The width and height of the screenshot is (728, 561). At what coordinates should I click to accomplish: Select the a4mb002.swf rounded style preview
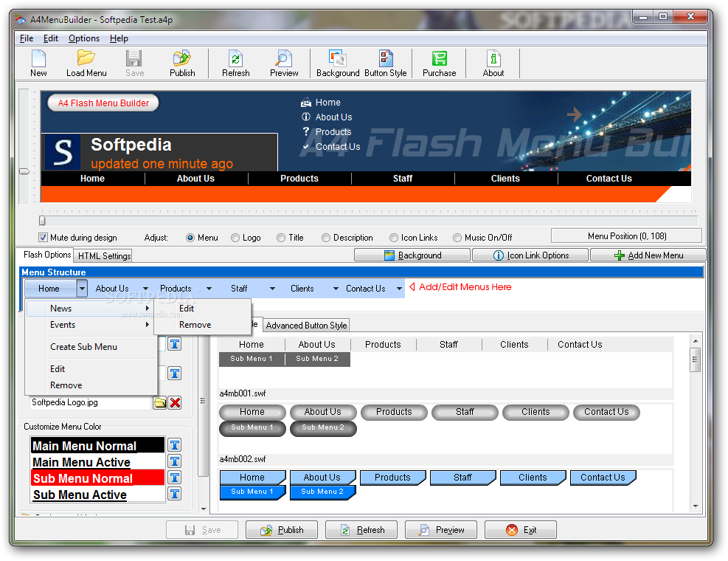(x=446, y=429)
